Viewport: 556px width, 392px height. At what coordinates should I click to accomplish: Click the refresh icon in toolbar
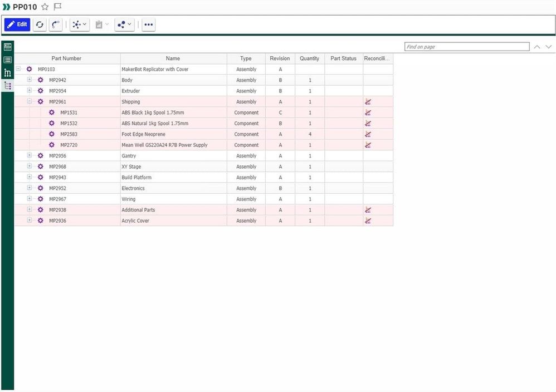click(40, 24)
